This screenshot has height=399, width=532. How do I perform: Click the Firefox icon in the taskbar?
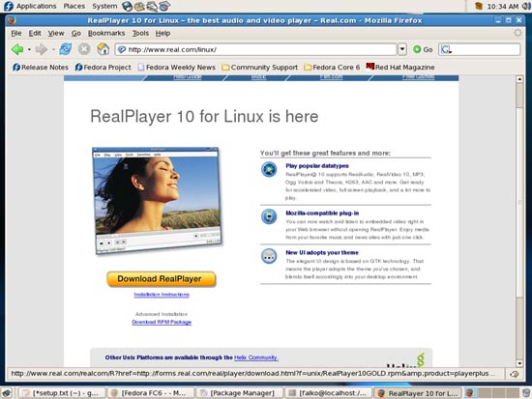[x=470, y=393]
